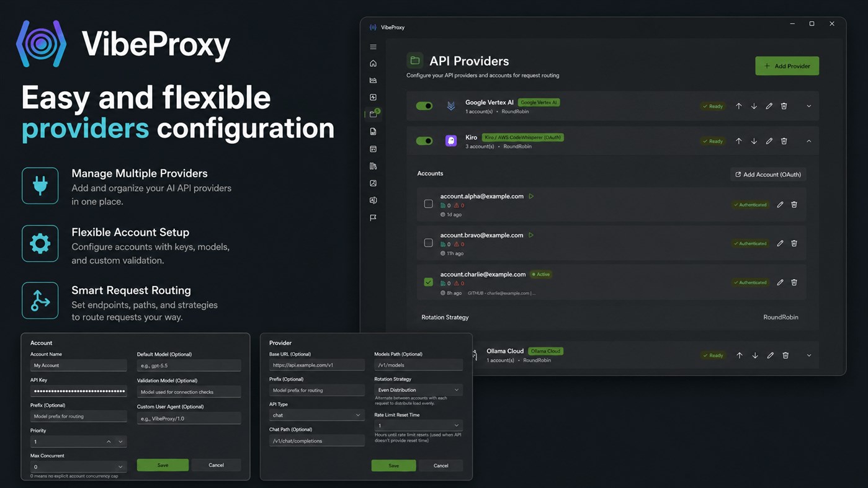Open the image sidebar icon
This screenshot has height=488, width=868.
(x=373, y=183)
